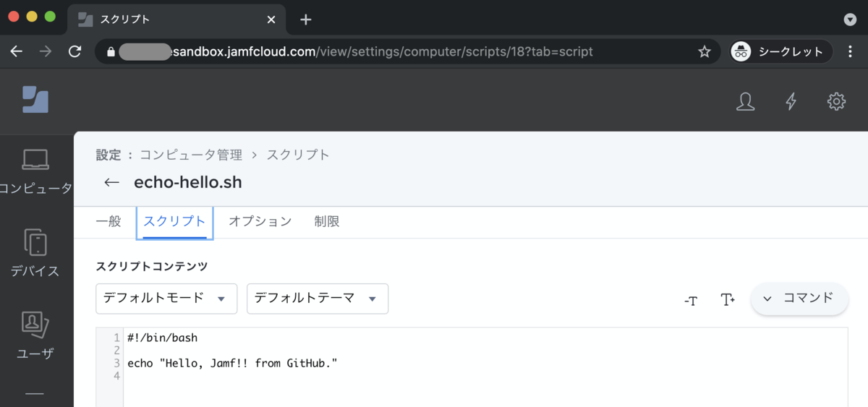868x407 pixels.
Task: Close the スクリプト browser tab
Action: 271,20
